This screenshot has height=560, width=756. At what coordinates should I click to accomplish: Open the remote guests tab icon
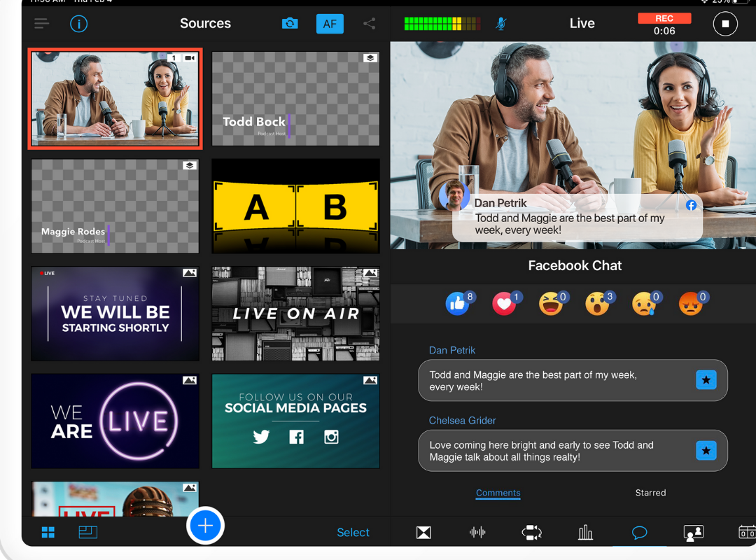[x=693, y=533]
